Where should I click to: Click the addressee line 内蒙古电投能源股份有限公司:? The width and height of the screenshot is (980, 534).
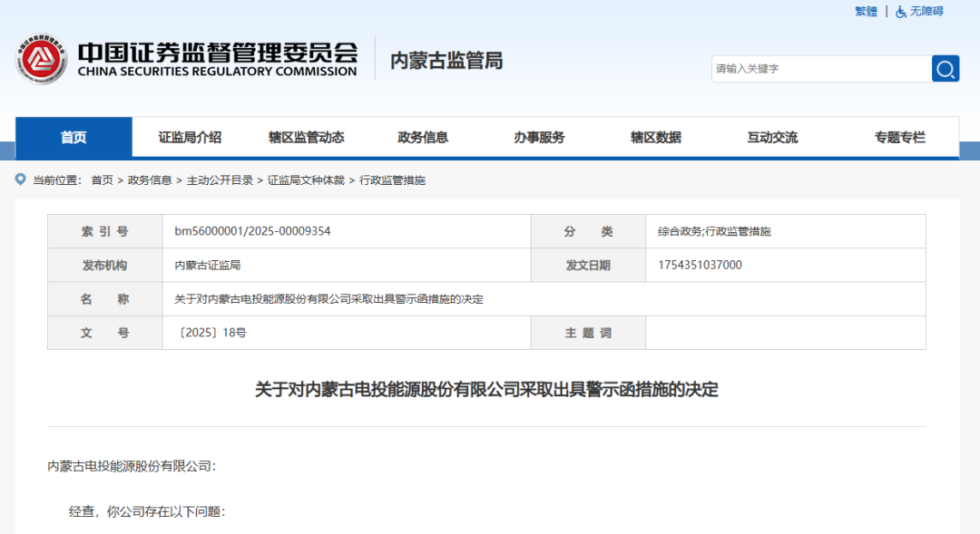tap(132, 466)
